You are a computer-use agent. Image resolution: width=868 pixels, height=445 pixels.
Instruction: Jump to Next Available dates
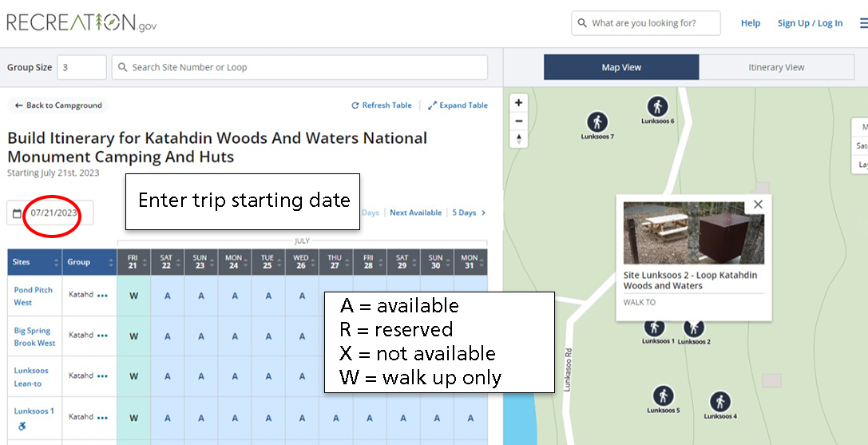tap(416, 213)
